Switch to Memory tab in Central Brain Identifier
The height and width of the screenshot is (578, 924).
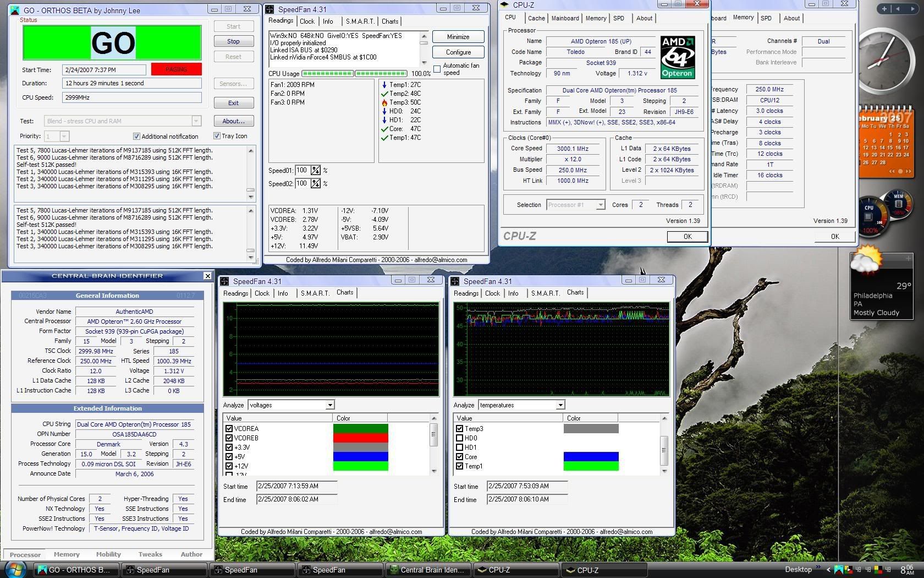67,554
